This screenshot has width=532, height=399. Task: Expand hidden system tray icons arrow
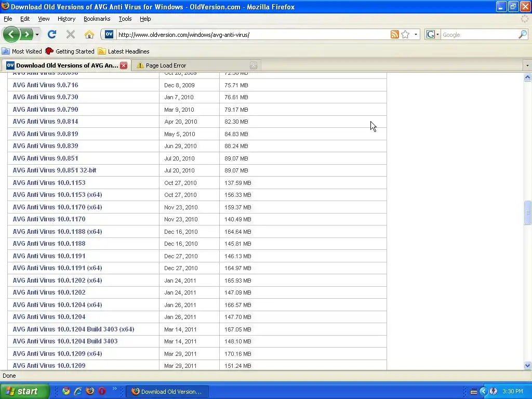pos(484,392)
